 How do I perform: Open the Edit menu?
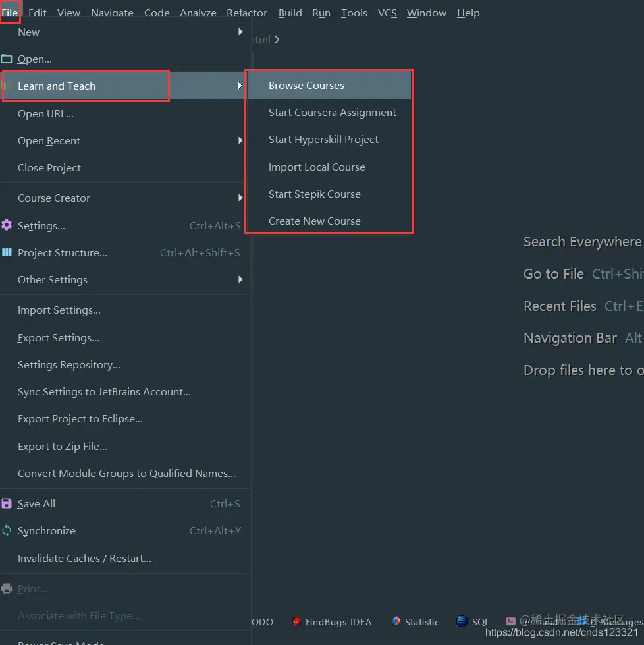pos(38,13)
